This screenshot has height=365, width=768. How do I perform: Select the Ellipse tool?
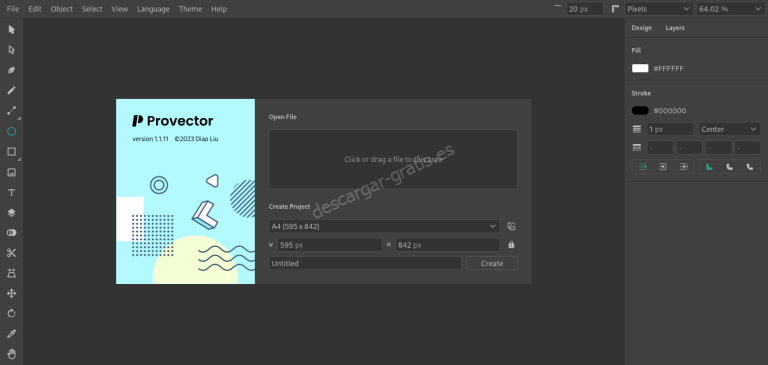click(x=12, y=131)
